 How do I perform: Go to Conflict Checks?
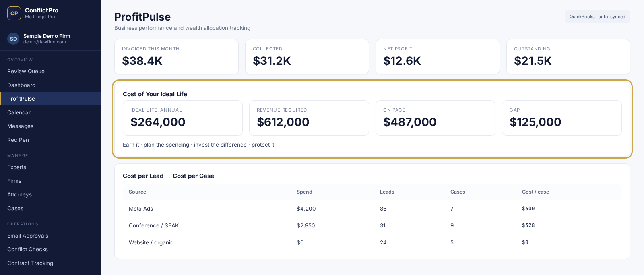tap(50, 249)
